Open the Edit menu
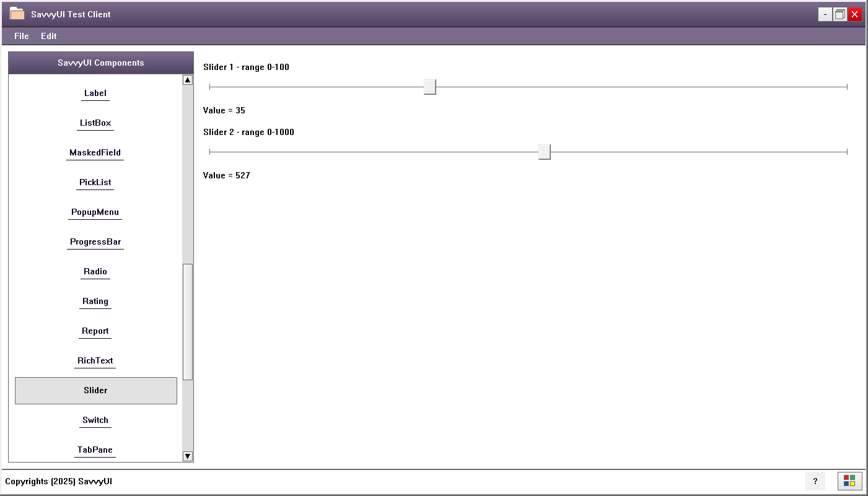 click(48, 36)
